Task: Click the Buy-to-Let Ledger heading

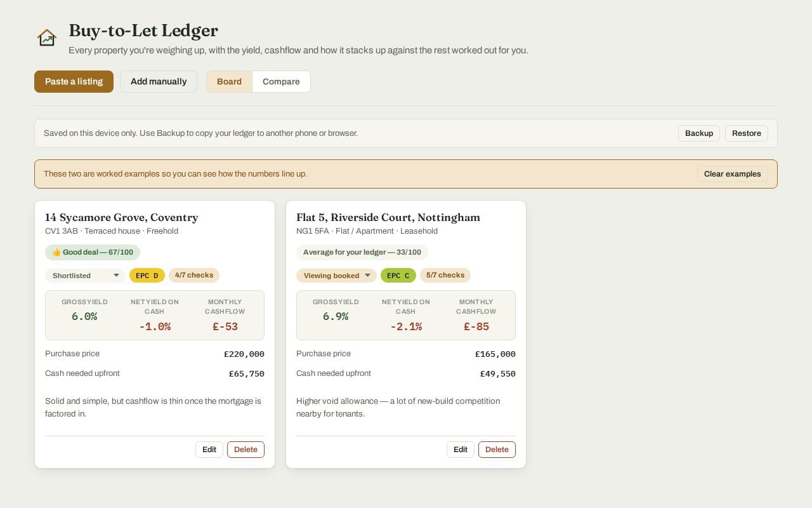Action: (143, 30)
